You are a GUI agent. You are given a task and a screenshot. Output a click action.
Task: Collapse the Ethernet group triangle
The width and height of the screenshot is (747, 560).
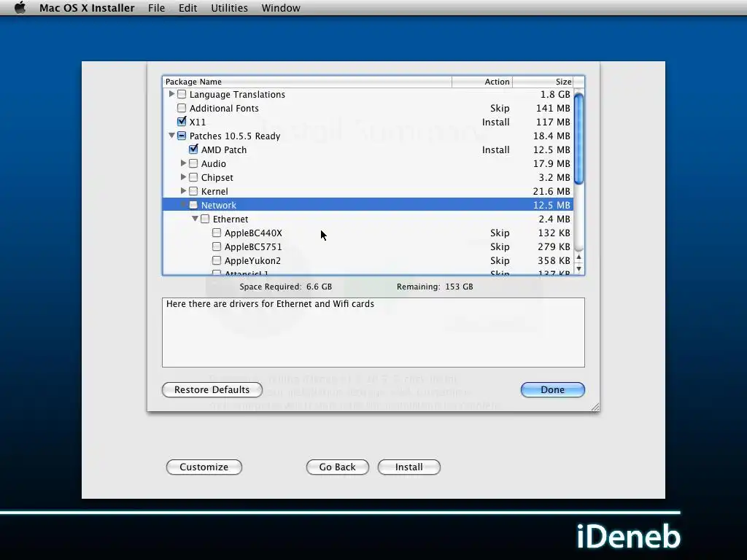195,219
